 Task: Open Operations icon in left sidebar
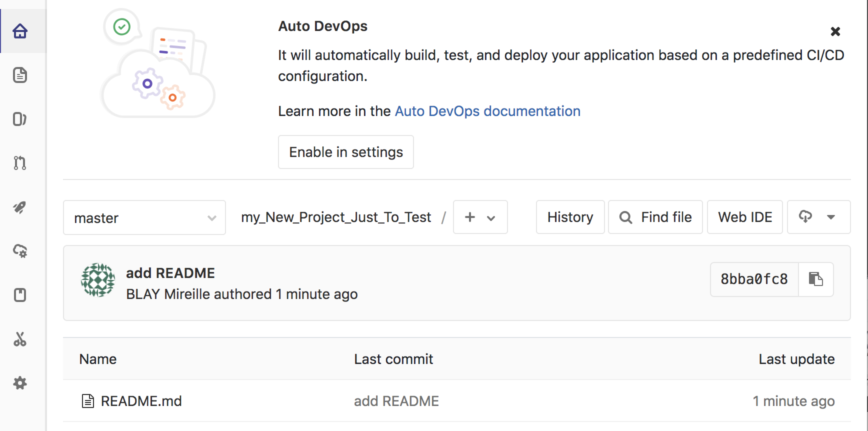pos(20,251)
